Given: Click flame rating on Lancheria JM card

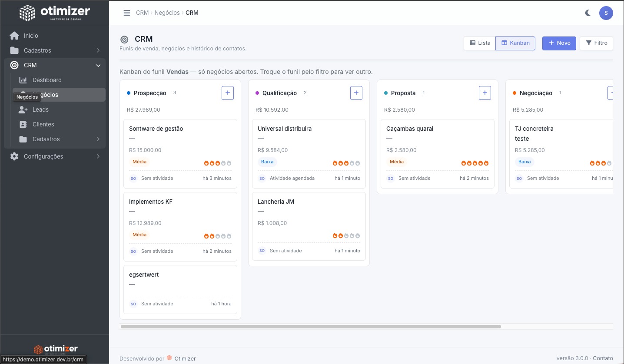Looking at the screenshot, I should [346, 235].
